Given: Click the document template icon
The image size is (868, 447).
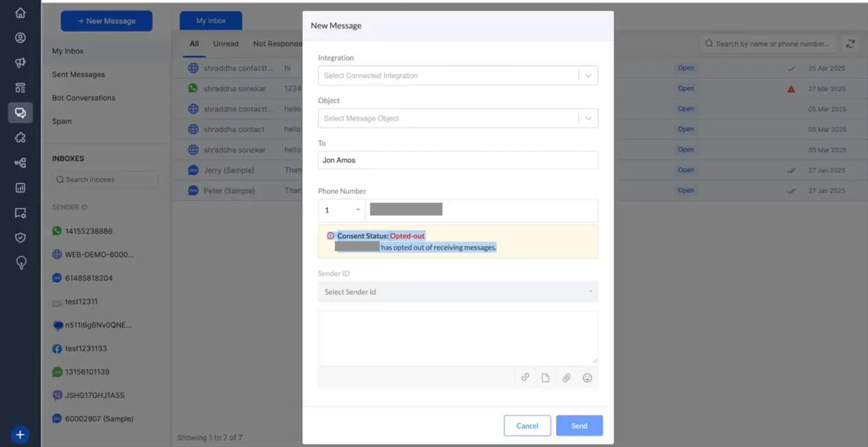Looking at the screenshot, I should pos(545,378).
